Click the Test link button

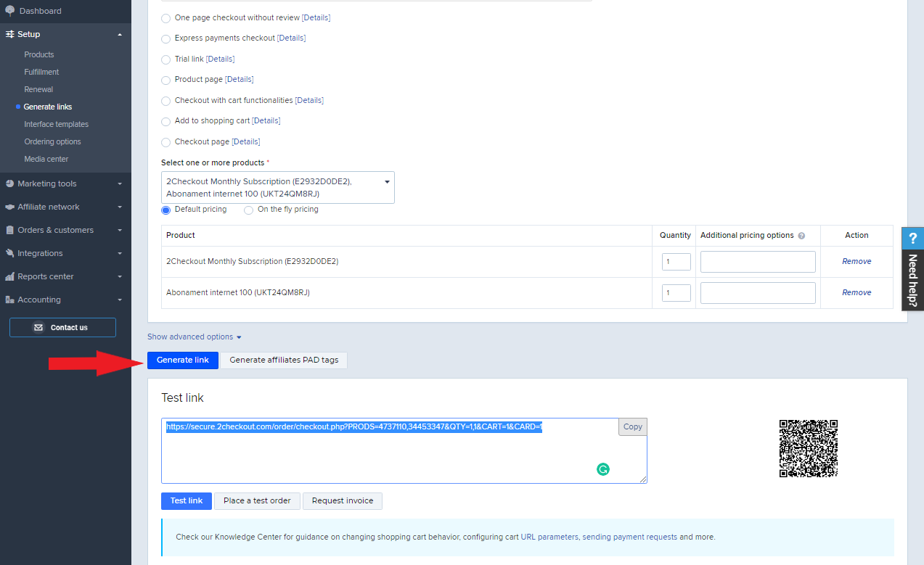[x=187, y=500]
